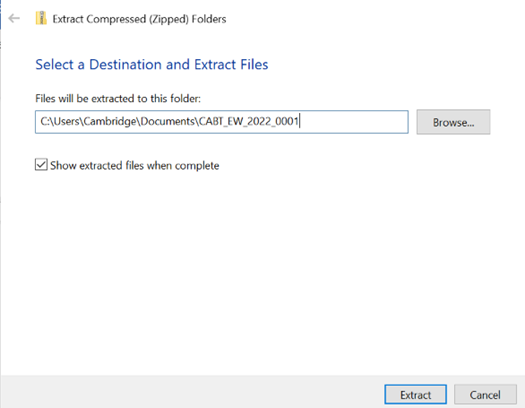Click the zipped folder icon in title
This screenshot has width=525, height=408.
tap(41, 18)
